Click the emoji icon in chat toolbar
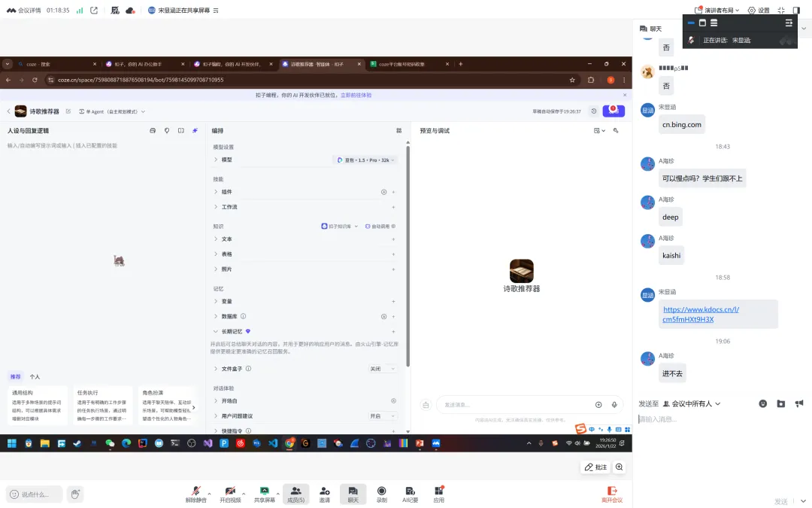812x508 pixels. click(763, 403)
